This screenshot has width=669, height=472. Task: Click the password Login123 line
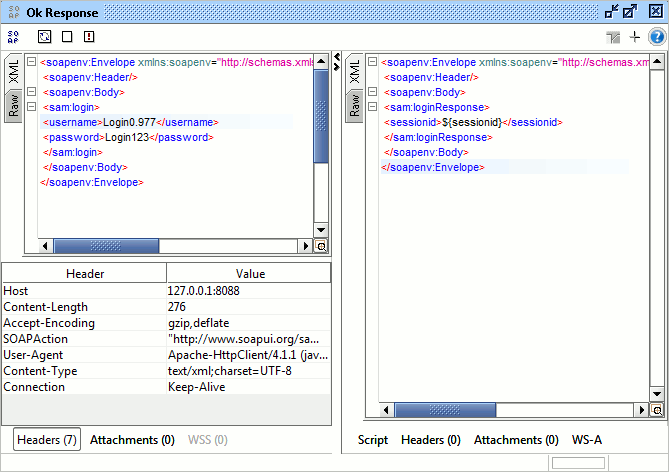[128, 137]
